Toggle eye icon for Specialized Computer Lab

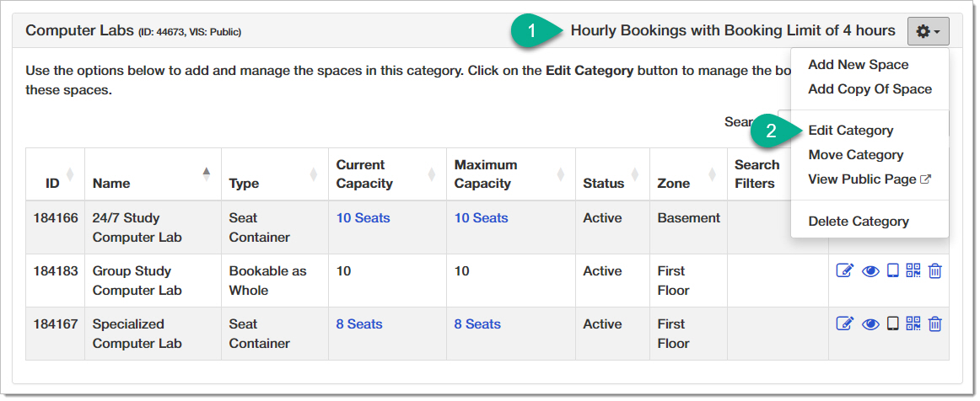pyautogui.click(x=870, y=324)
